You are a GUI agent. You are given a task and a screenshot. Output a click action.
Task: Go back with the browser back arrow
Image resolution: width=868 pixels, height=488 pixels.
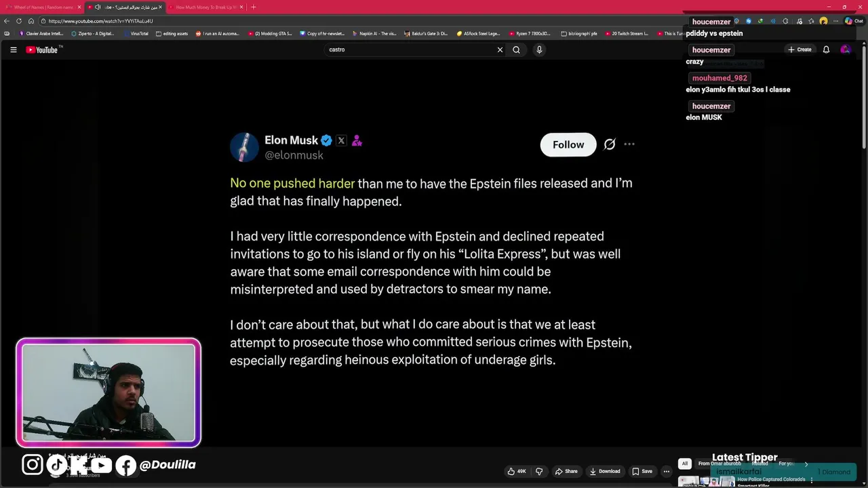7,21
